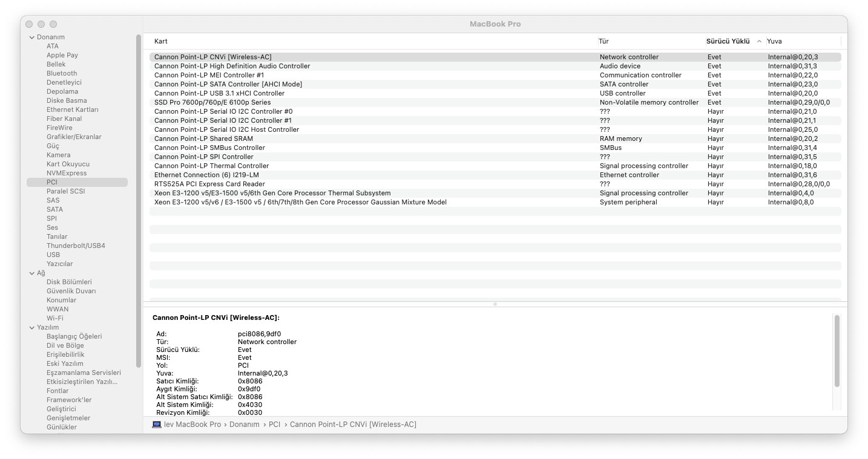Open Apple Pay in the sidebar
The width and height of the screenshot is (868, 459).
pos(62,55)
